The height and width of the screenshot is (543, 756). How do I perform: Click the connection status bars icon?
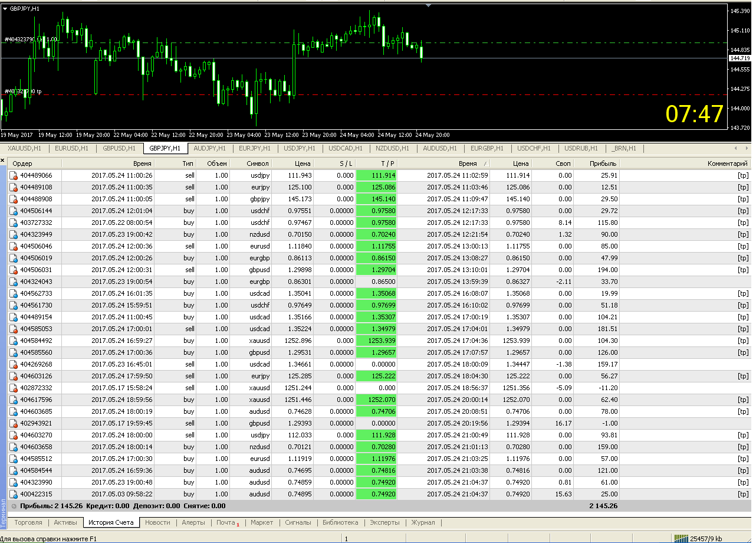[681, 538]
